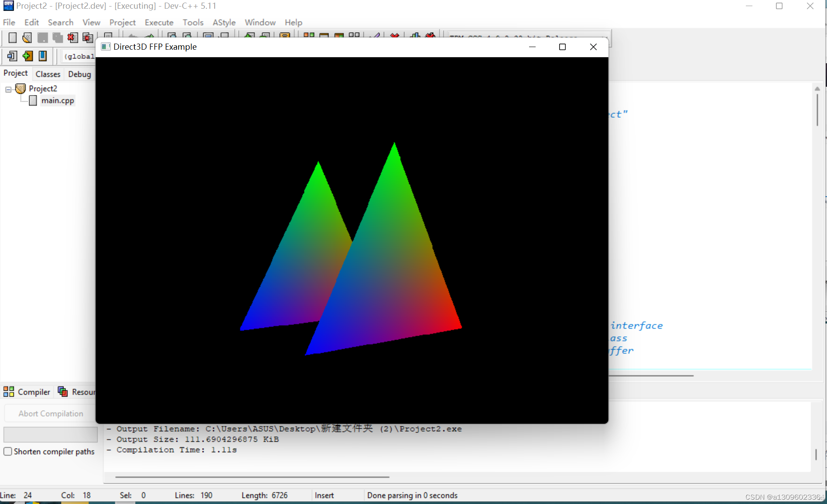
Task: Click the Line 24 status bar entry
Action: [16, 495]
